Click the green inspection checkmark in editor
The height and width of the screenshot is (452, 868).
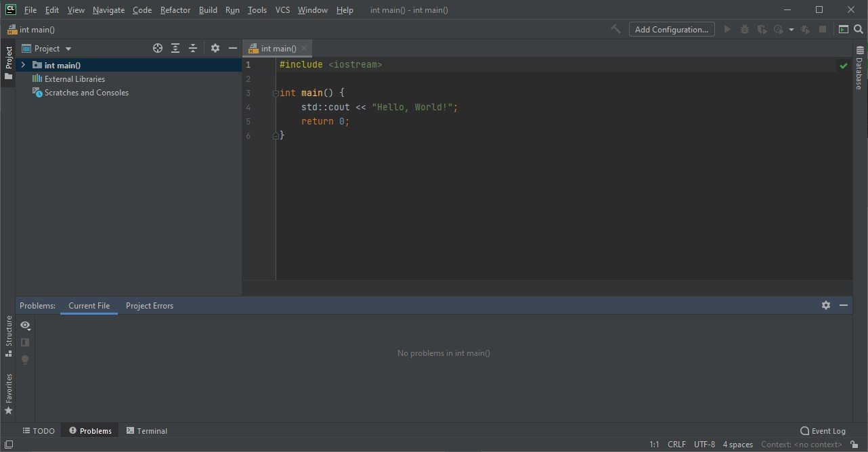tap(843, 66)
